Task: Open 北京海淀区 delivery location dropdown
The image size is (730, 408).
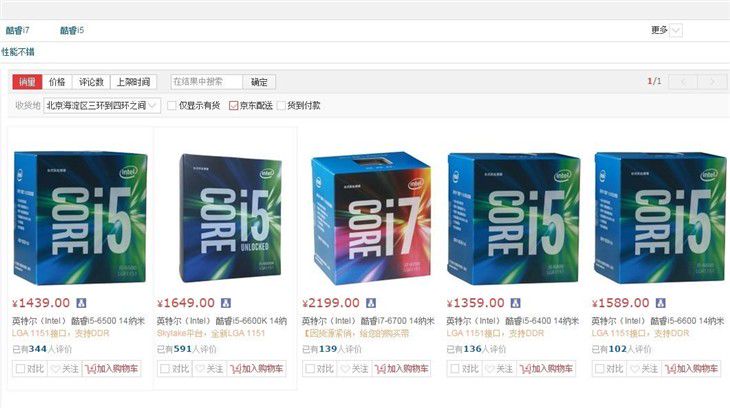Action: [102, 106]
